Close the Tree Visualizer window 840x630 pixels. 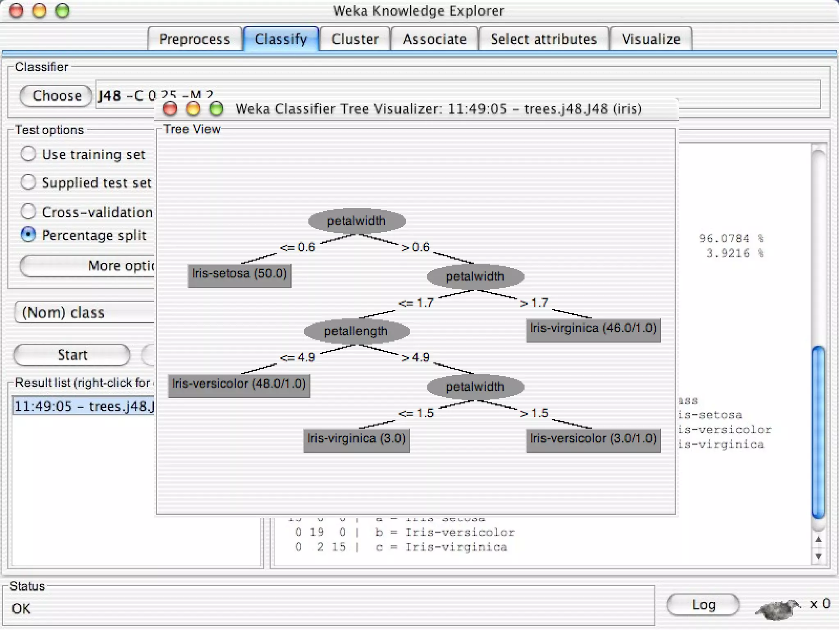(x=170, y=109)
